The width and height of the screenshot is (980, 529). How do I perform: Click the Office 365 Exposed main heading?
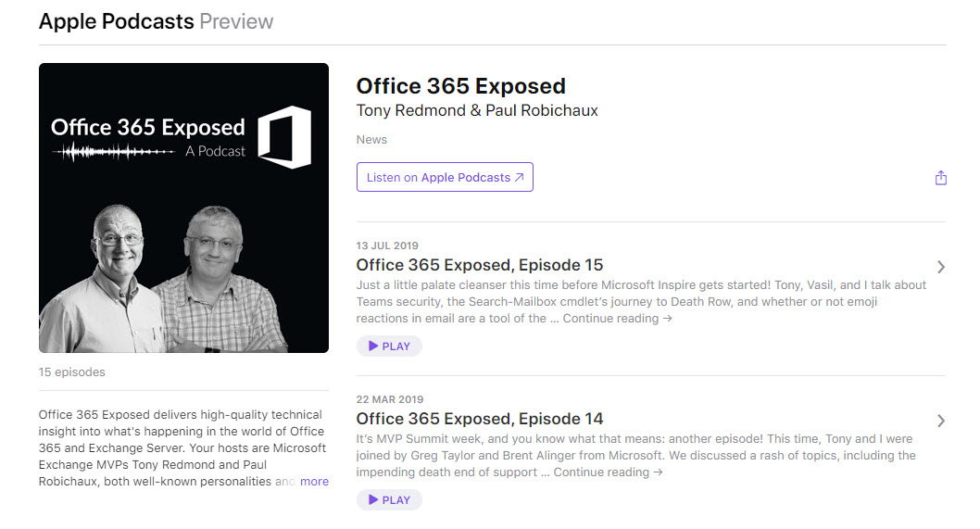[460, 86]
